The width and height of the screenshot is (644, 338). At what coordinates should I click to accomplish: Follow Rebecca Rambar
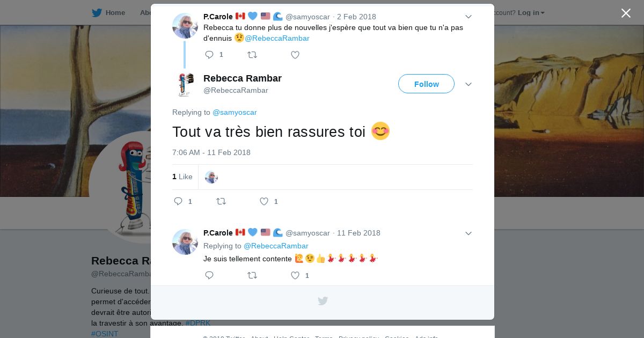tap(426, 84)
